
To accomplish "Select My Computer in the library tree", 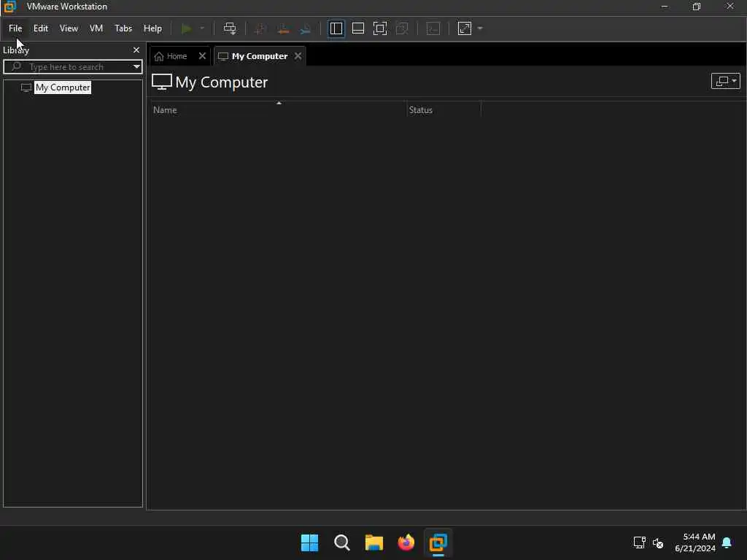I will pos(63,87).
